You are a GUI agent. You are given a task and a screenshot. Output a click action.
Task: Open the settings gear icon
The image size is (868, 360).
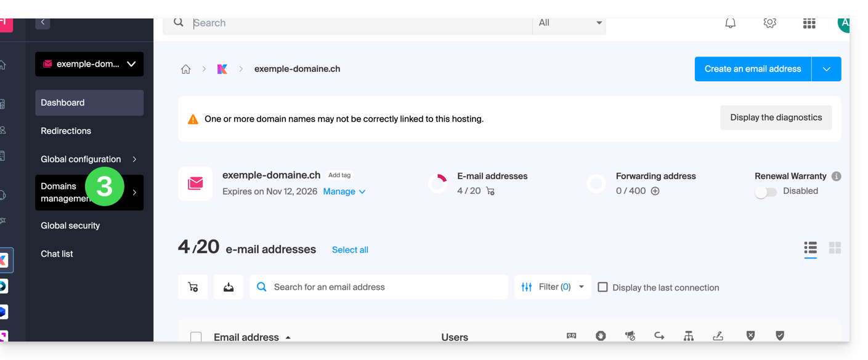click(769, 23)
